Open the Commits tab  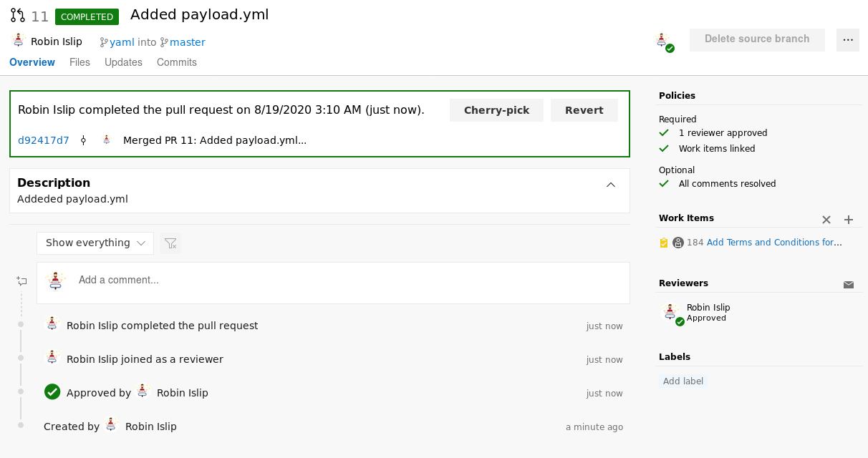click(177, 62)
